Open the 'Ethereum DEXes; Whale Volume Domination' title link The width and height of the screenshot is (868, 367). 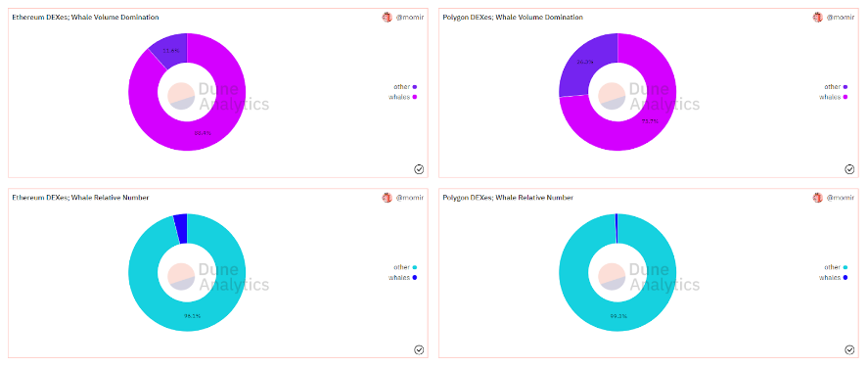coord(86,18)
